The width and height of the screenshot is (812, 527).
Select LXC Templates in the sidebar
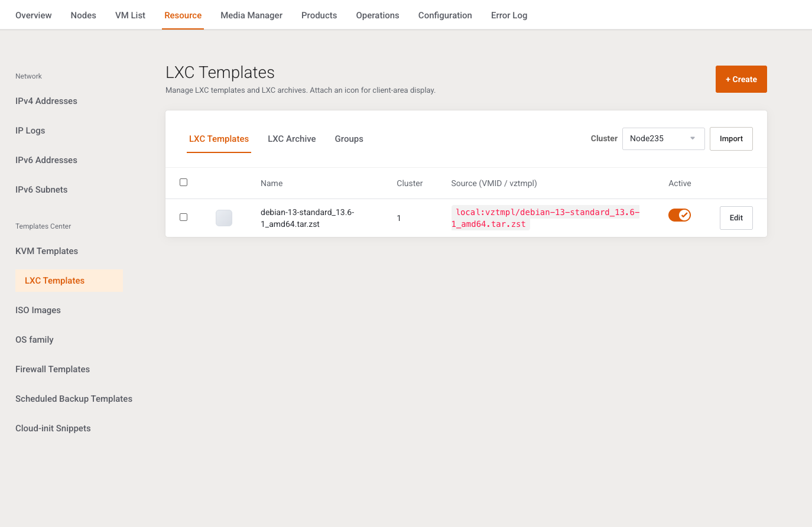tap(69, 281)
